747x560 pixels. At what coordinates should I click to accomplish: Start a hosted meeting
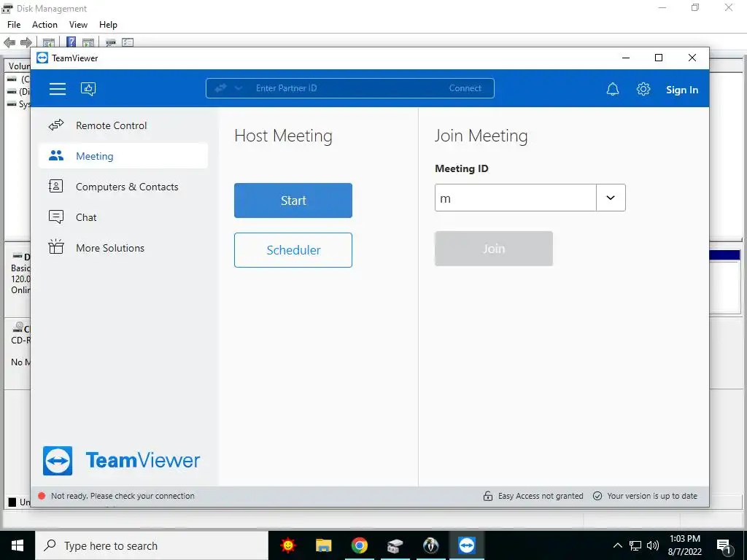293,201
